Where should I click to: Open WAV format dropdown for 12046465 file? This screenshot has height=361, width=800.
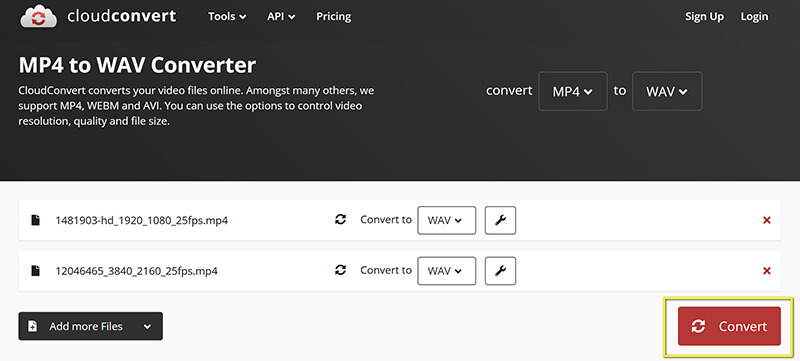point(446,271)
